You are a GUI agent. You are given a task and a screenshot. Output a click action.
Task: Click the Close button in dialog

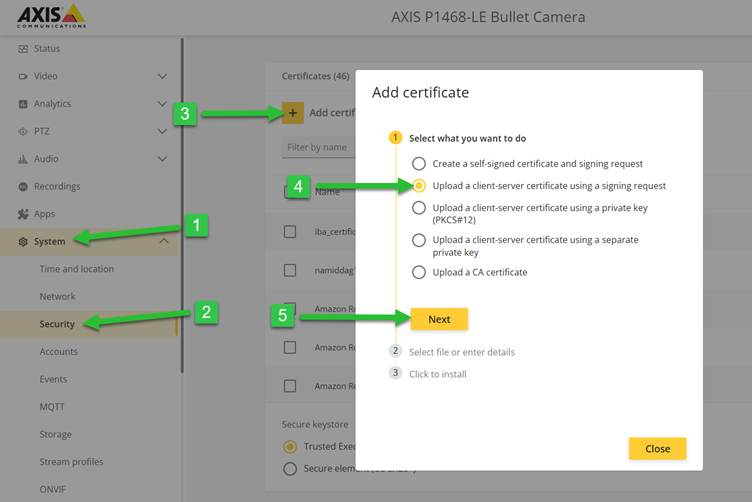[x=658, y=449]
